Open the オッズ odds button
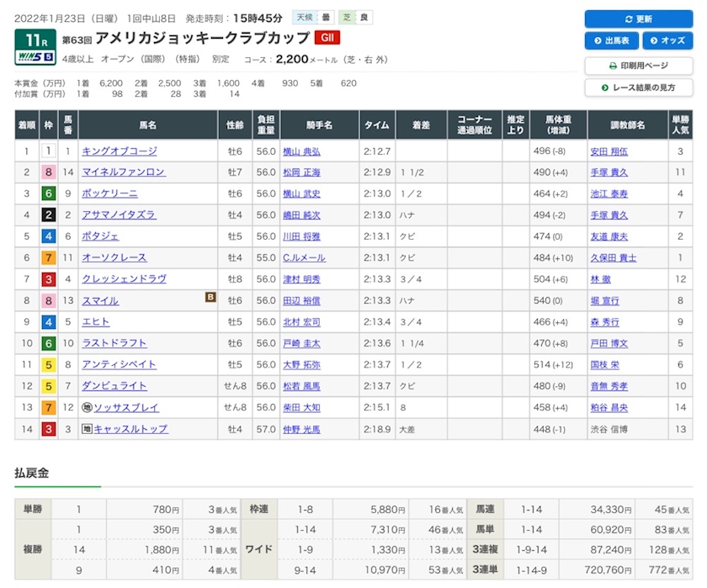The height and width of the screenshot is (588, 707). pyautogui.click(x=667, y=40)
